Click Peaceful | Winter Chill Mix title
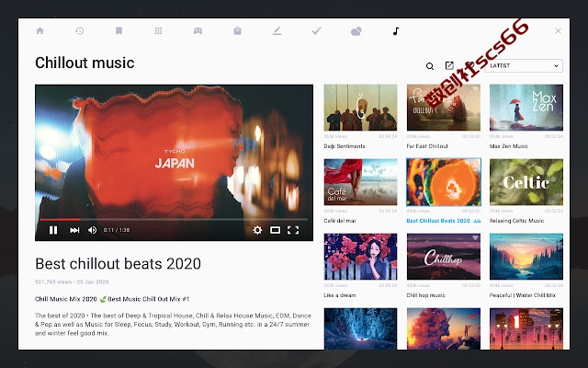Image resolution: width=588 pixels, height=368 pixels. coord(523,295)
